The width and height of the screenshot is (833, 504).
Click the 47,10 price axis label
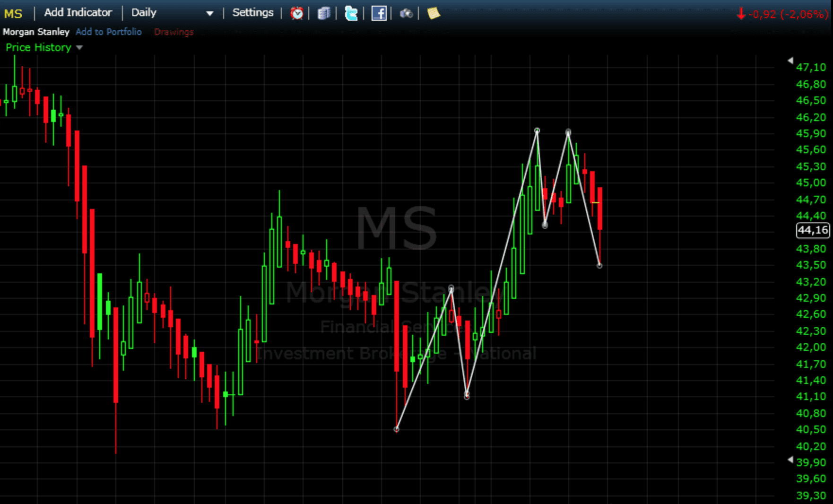click(x=811, y=67)
